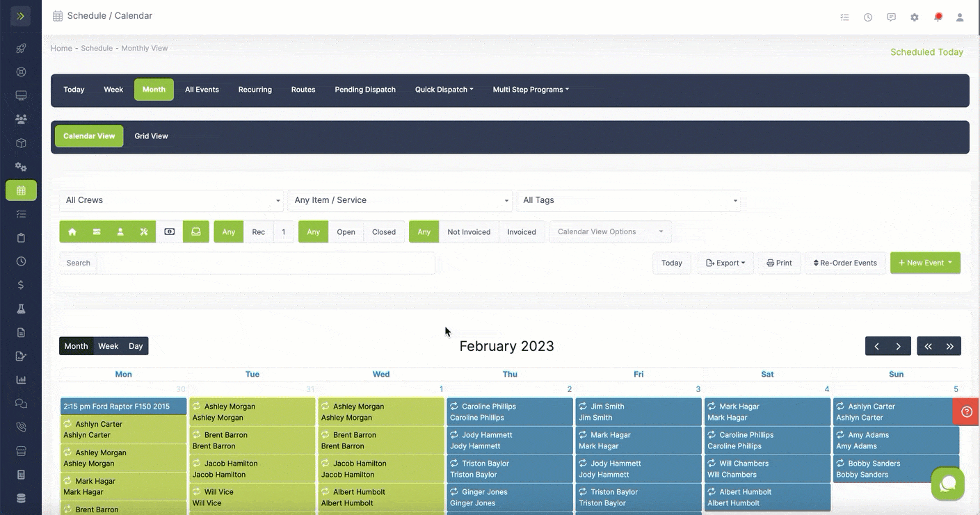Open the Calendar View Options dropdown

611,232
